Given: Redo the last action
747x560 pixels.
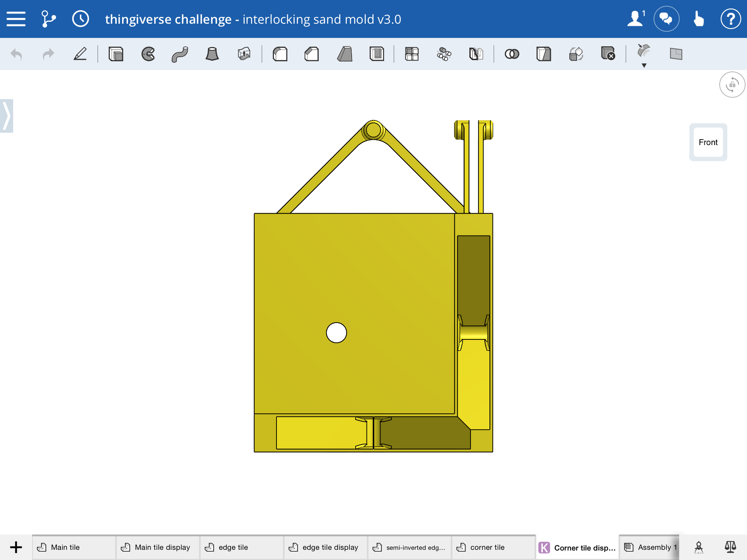Looking at the screenshot, I should (48, 54).
